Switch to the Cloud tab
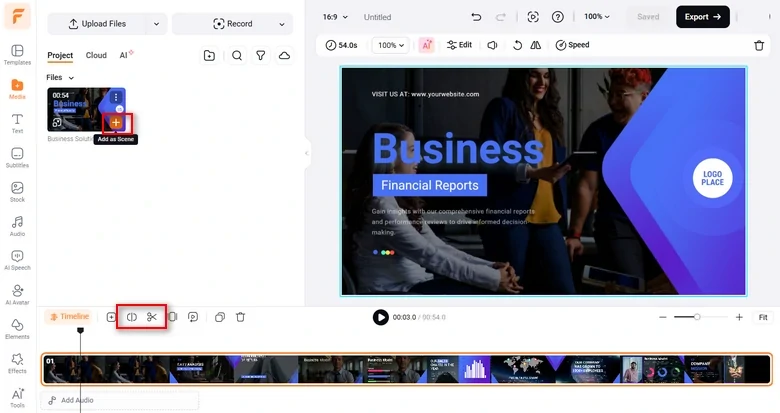 [x=96, y=55]
